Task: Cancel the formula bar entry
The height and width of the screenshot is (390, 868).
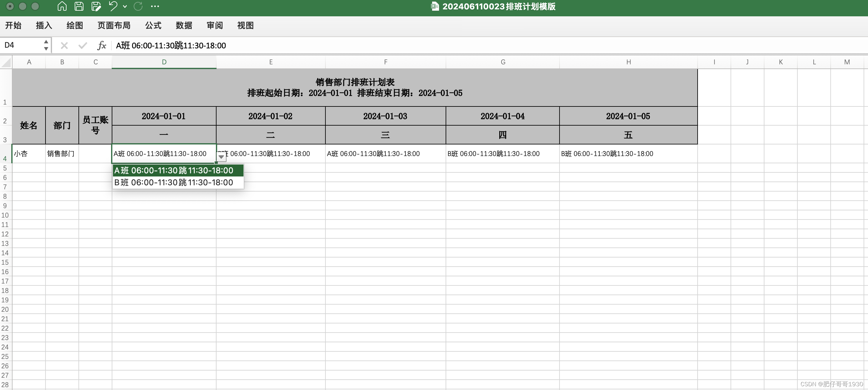Action: tap(64, 46)
